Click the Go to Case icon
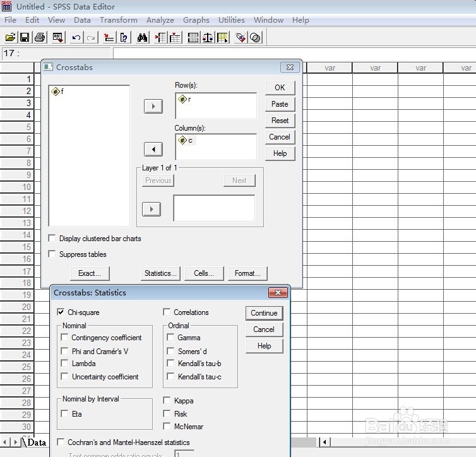Viewport: 476px width, 457px height. click(x=109, y=38)
